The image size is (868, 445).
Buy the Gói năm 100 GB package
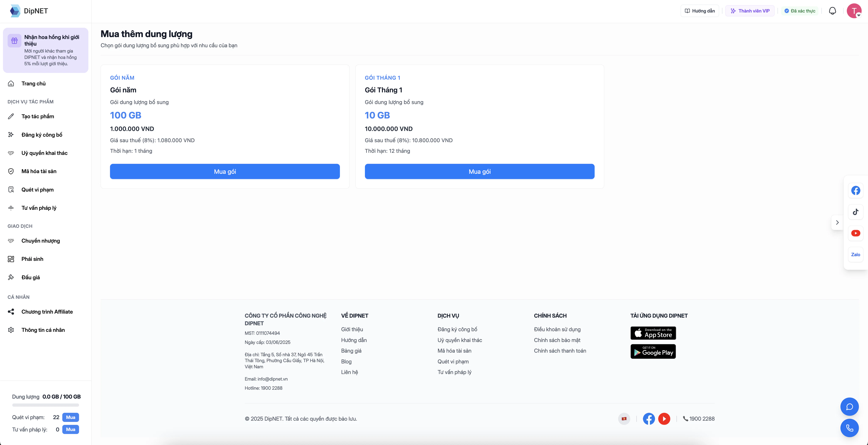click(x=225, y=171)
